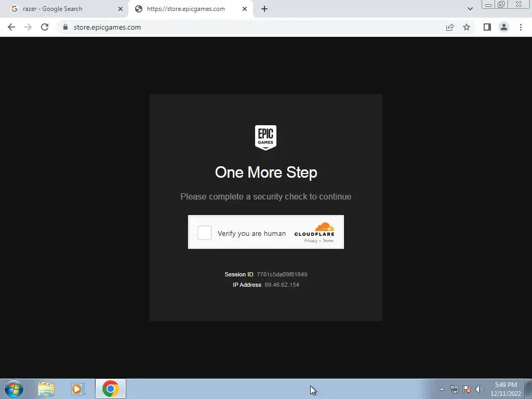Share this page using the share icon
532x399 pixels.
[x=450, y=27]
